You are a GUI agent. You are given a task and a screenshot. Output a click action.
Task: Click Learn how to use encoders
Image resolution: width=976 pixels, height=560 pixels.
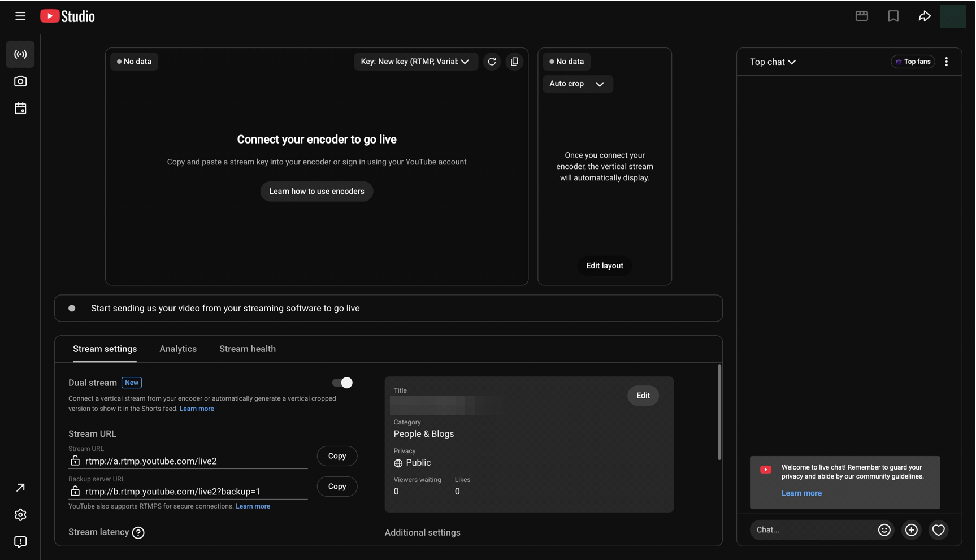[x=316, y=192]
